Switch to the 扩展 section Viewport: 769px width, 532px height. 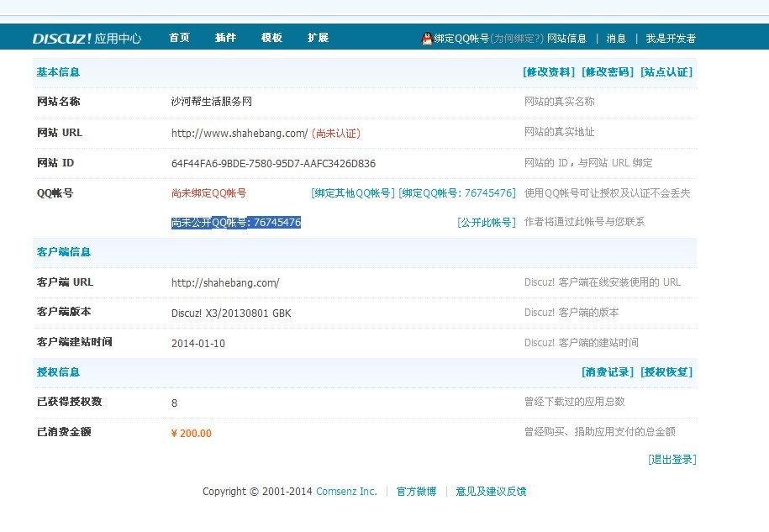pyautogui.click(x=318, y=38)
